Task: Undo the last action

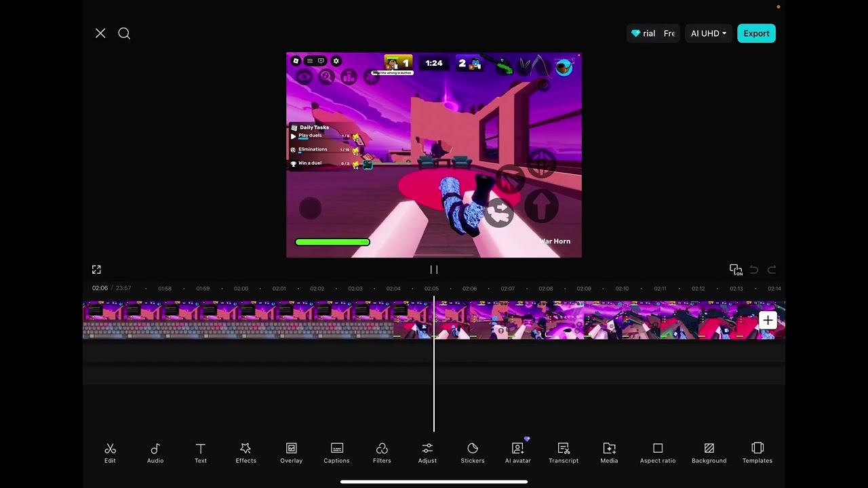Action: (754, 270)
